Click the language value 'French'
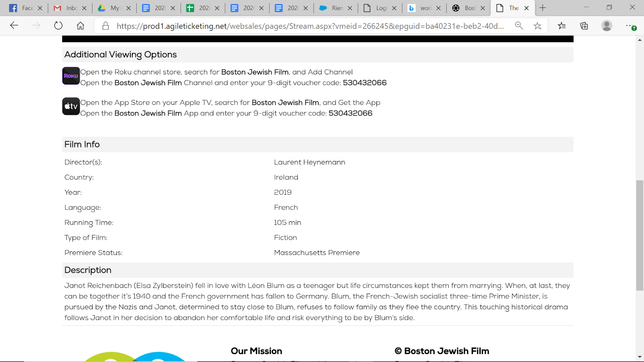 286,208
